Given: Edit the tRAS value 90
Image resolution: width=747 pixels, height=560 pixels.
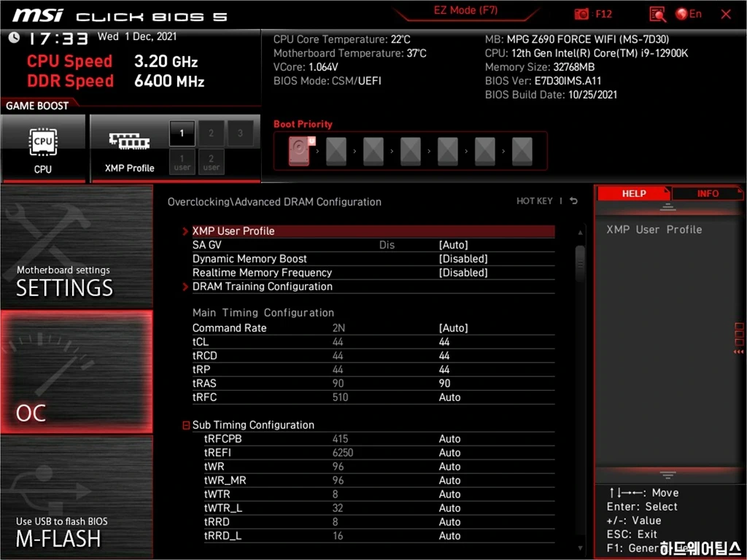Looking at the screenshot, I should click(x=444, y=384).
